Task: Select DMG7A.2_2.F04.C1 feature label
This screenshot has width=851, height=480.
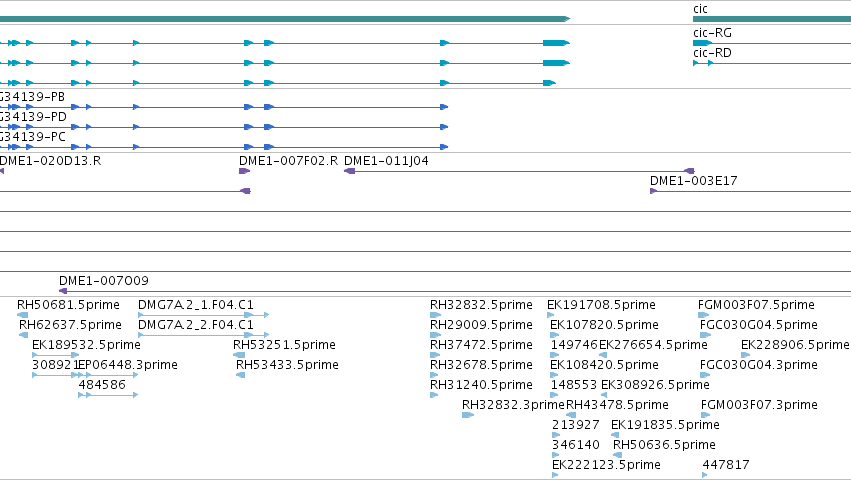Action: tap(196, 325)
